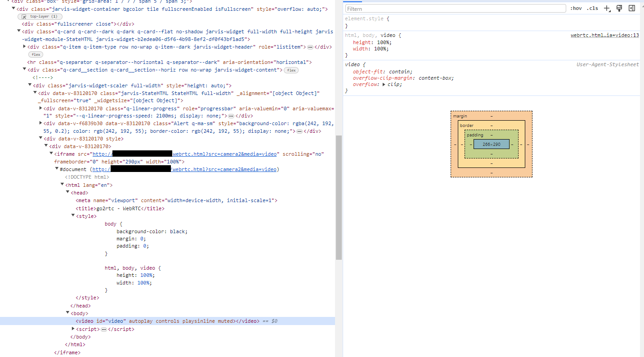This screenshot has width=644, height=357.
Task: Toggle the .cls element classes panel
Action: 592,8
